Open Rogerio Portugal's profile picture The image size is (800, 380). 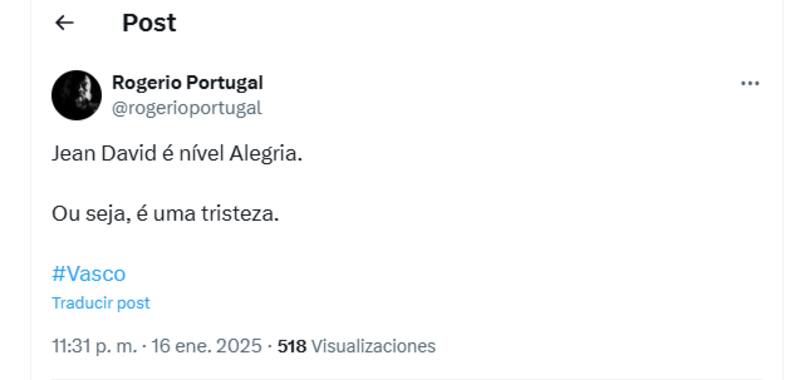(77, 95)
